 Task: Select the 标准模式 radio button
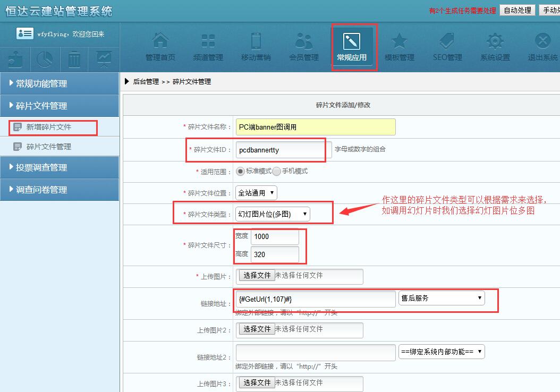(240, 172)
